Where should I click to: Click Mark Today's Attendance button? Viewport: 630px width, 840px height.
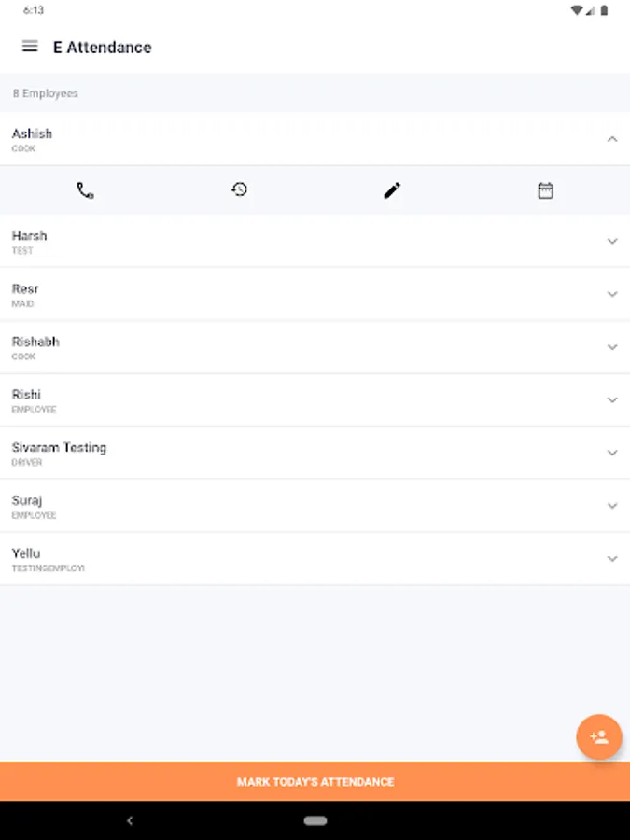[315, 781]
